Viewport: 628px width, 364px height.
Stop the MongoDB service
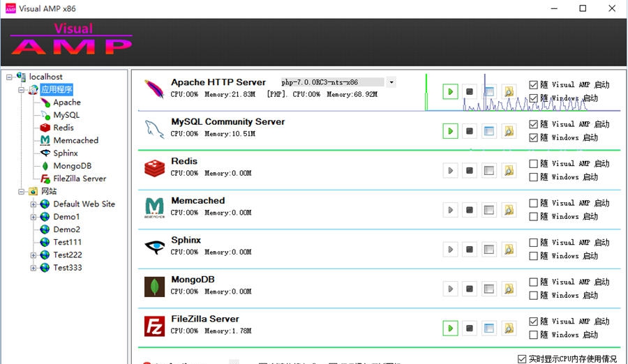click(470, 289)
